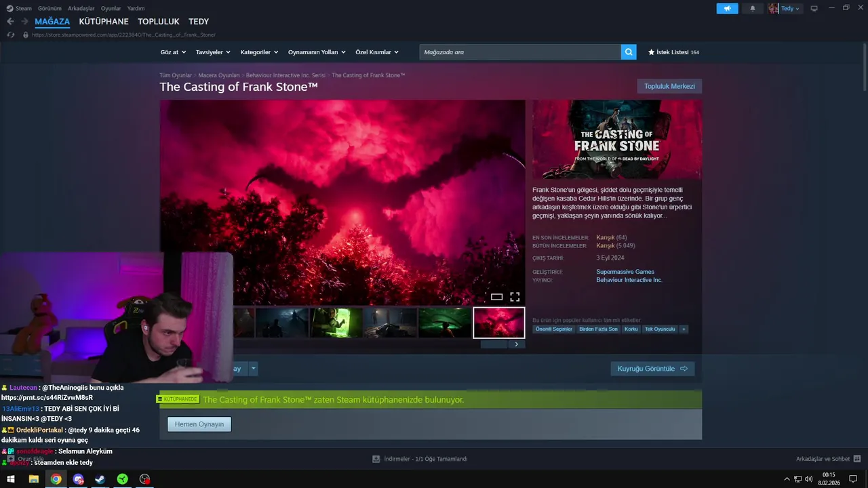Open the Oyunlar menu
This screenshot has width=868, height=488.
(111, 8)
